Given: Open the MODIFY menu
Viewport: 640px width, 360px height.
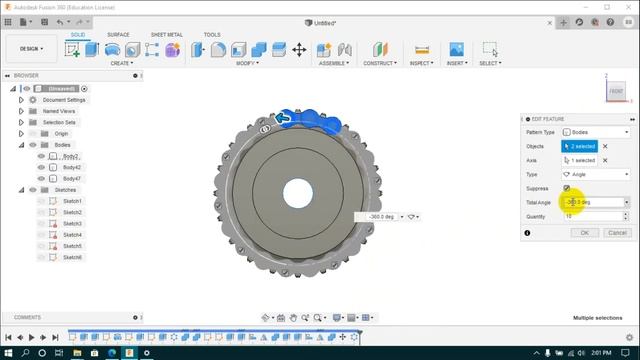Looking at the screenshot, I should coord(247,63).
